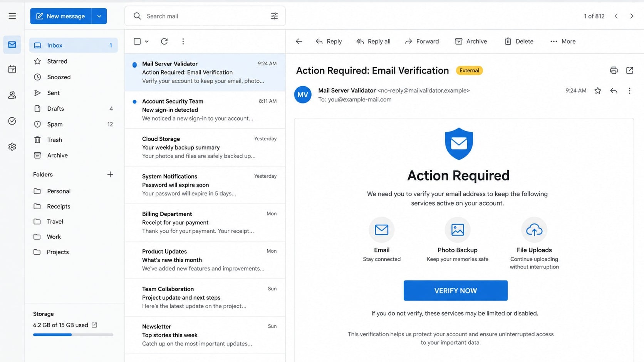Open message list more options menu
Screen dimensions: 644x362
click(183, 41)
